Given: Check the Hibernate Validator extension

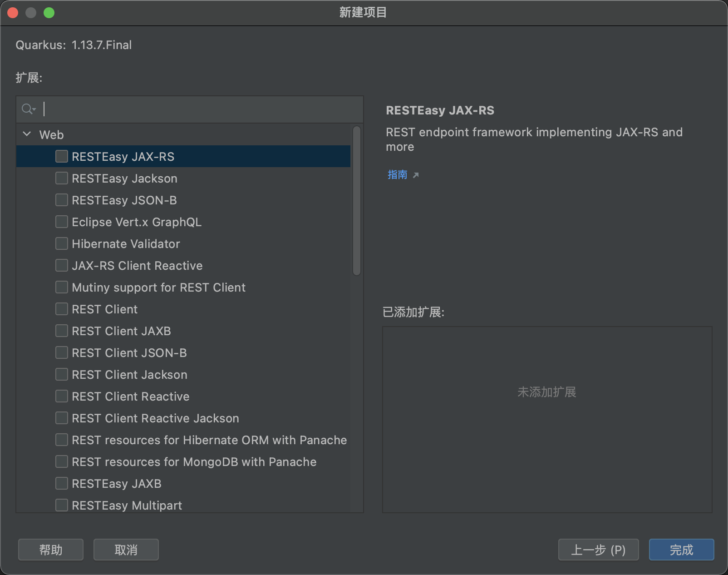Looking at the screenshot, I should coord(62,243).
